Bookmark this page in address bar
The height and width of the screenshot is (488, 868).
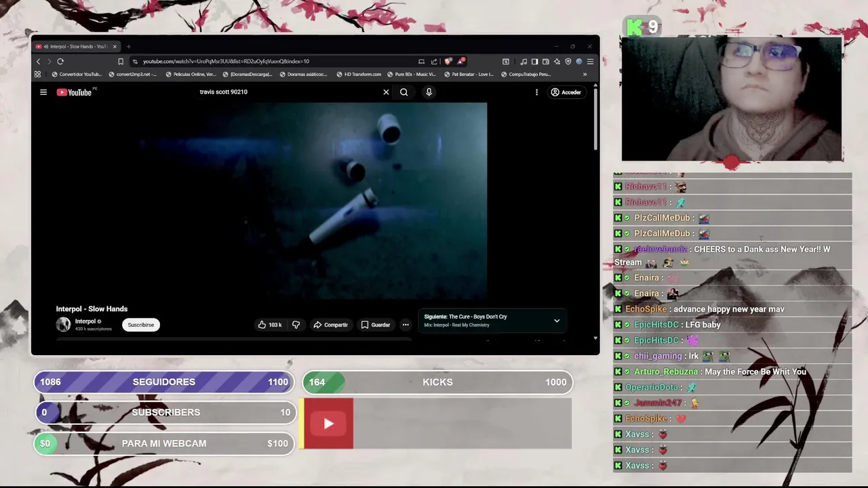pos(121,62)
